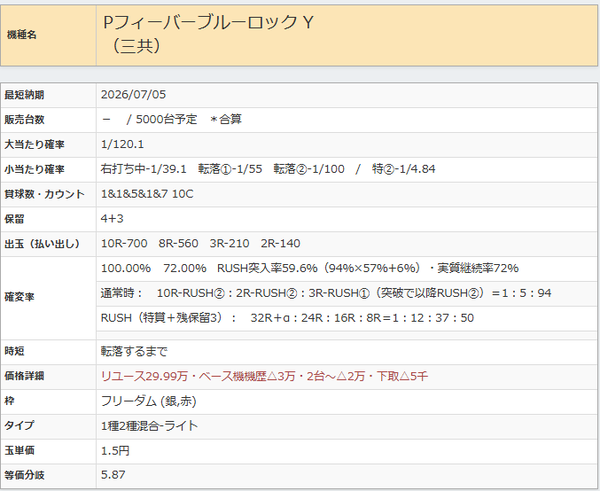The width and height of the screenshot is (600, 491).
Task: Click the machine name Pフィーバーブルーロック Y
Action: (x=209, y=22)
